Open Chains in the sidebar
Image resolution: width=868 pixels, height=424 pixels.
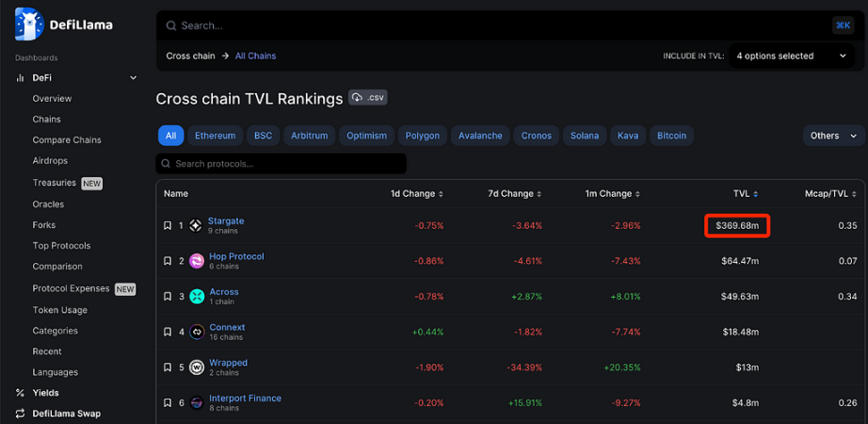click(x=46, y=119)
